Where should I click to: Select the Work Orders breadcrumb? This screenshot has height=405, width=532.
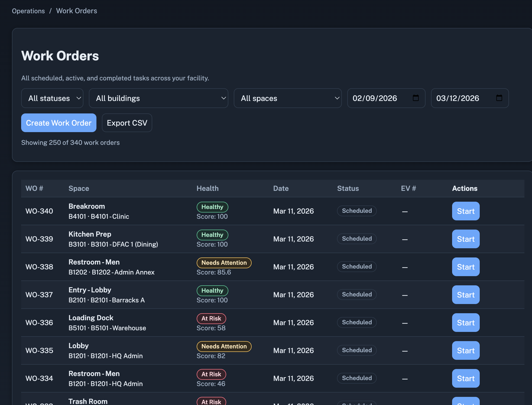76,11
